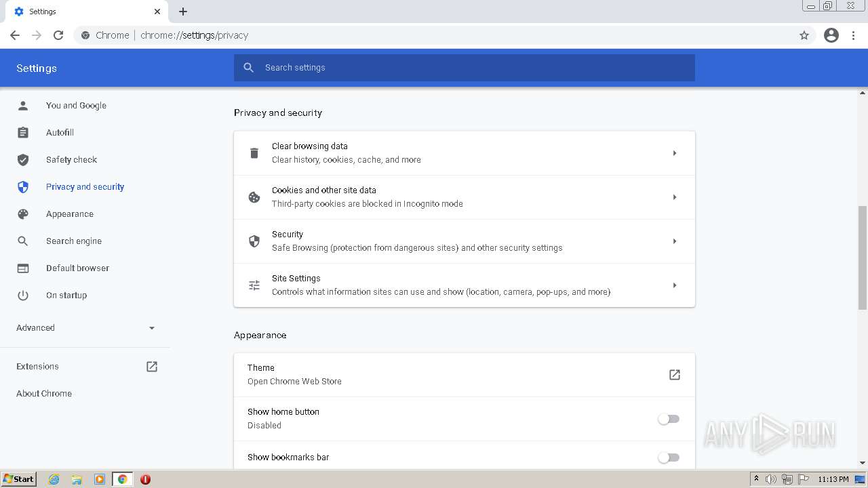
Task: Click the magnifier icon in search settings
Action: pyautogui.click(x=249, y=68)
